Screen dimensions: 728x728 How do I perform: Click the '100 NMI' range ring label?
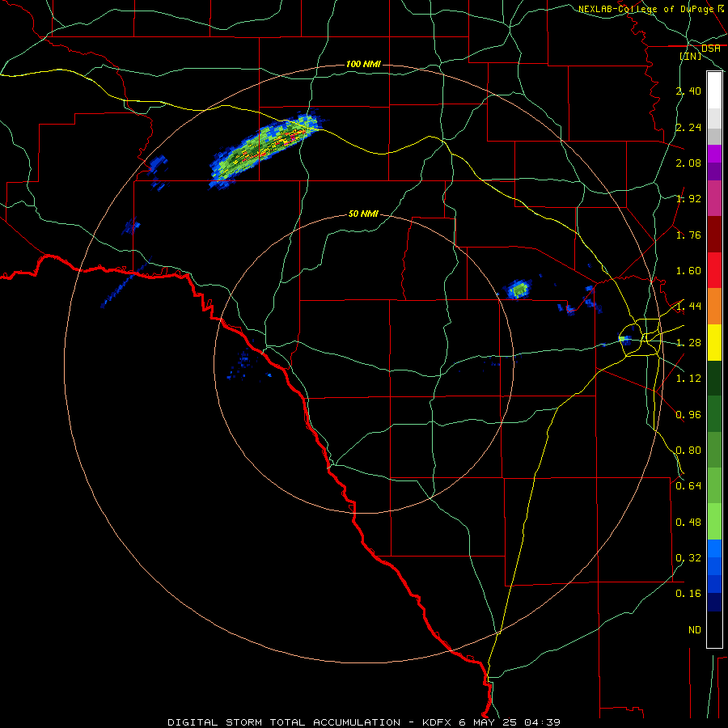tap(363, 64)
